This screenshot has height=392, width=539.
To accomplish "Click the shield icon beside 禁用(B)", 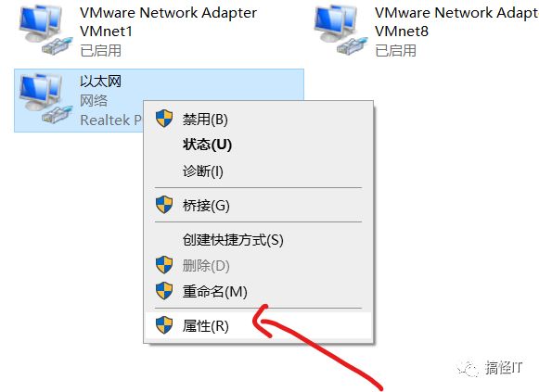I will point(164,119).
